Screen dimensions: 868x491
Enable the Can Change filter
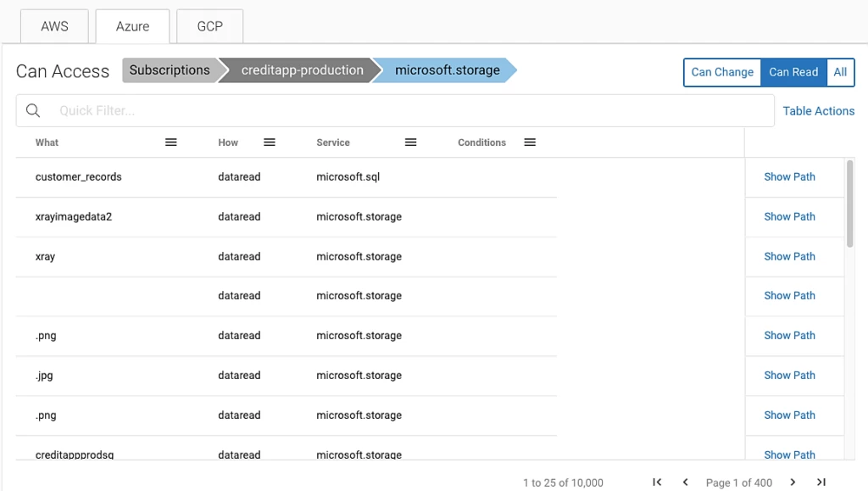(722, 72)
